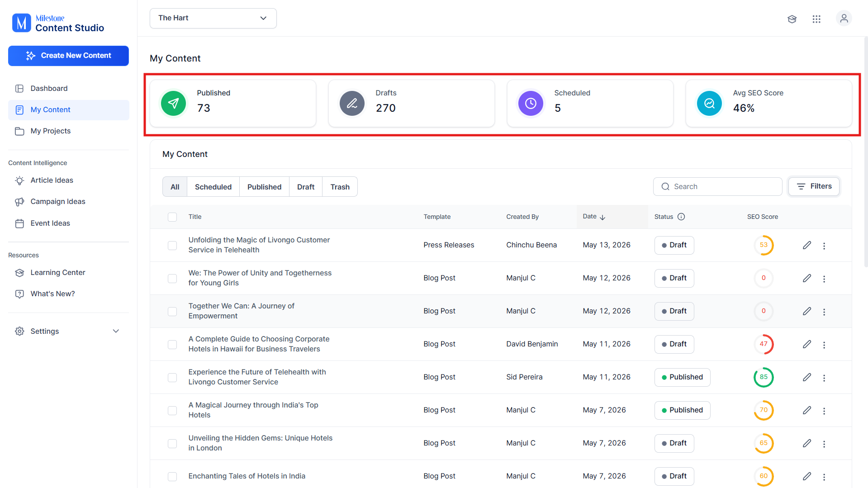Open the user profile icon

[844, 19]
